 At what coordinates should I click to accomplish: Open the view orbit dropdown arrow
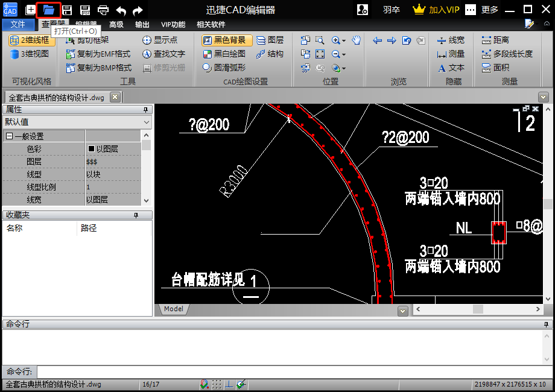pos(344,68)
